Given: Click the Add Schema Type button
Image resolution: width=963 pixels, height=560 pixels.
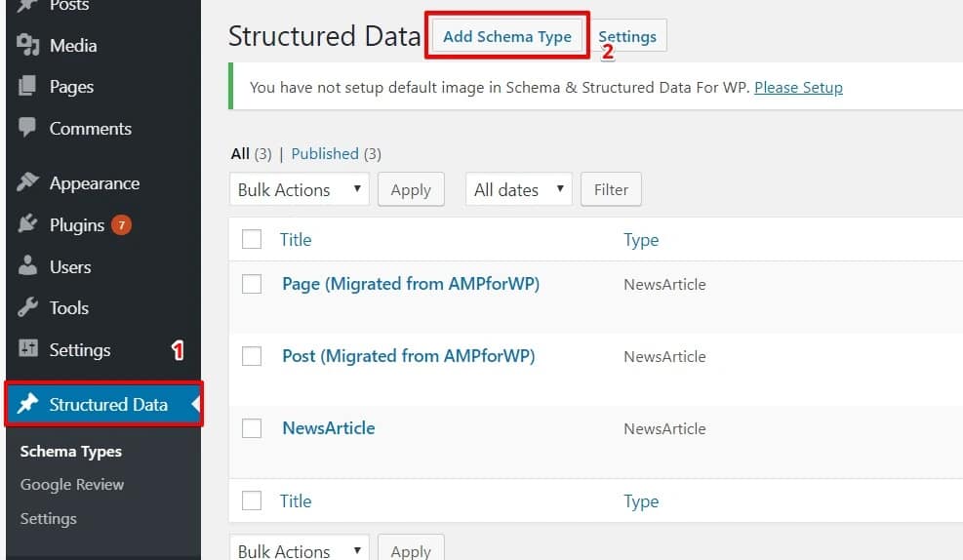Looking at the screenshot, I should point(507,36).
